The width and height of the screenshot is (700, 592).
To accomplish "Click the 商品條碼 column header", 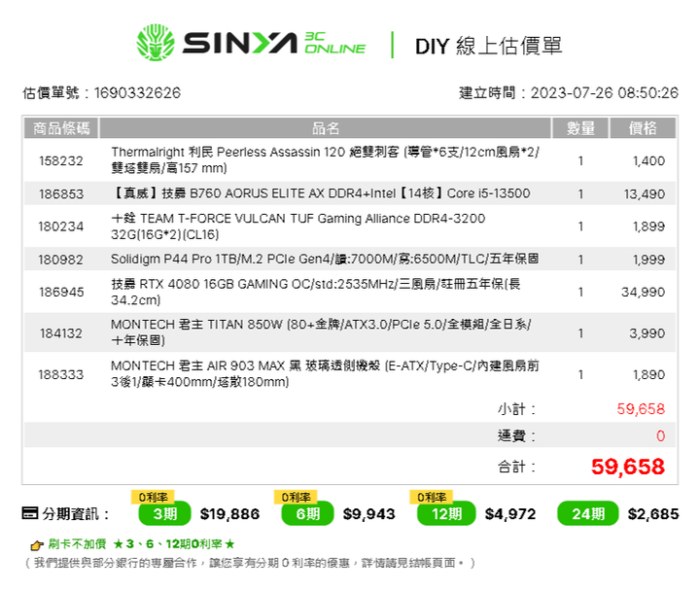I will point(61,128).
